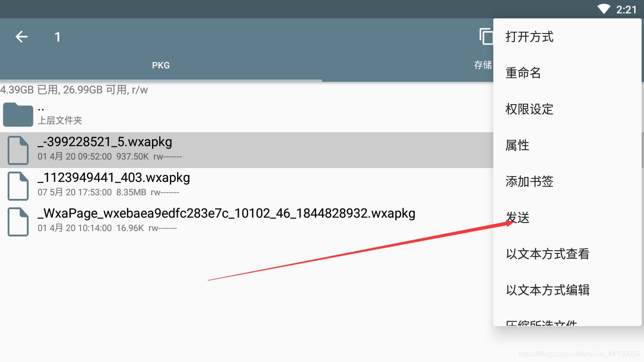Click file icon of _1123949441_403.wxapkg
The height and width of the screenshot is (362, 644).
point(18,186)
